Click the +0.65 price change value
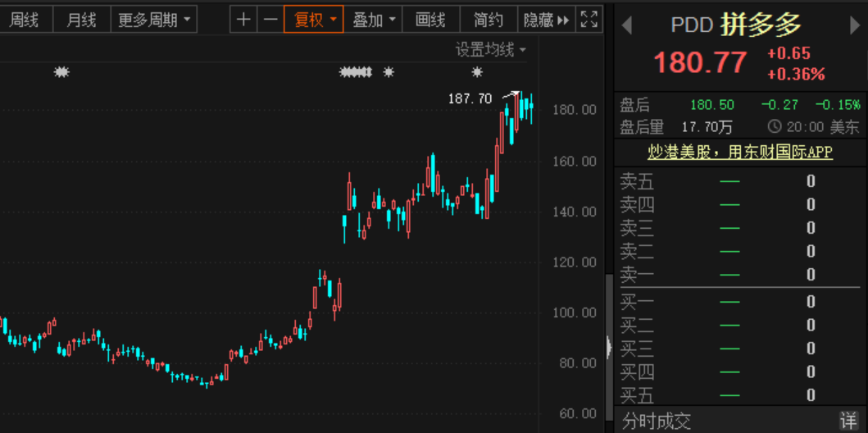868x433 pixels. coord(788,53)
